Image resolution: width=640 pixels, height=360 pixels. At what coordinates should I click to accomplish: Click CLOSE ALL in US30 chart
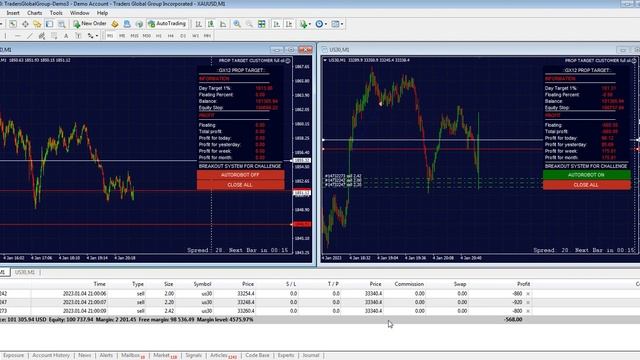coord(587,185)
